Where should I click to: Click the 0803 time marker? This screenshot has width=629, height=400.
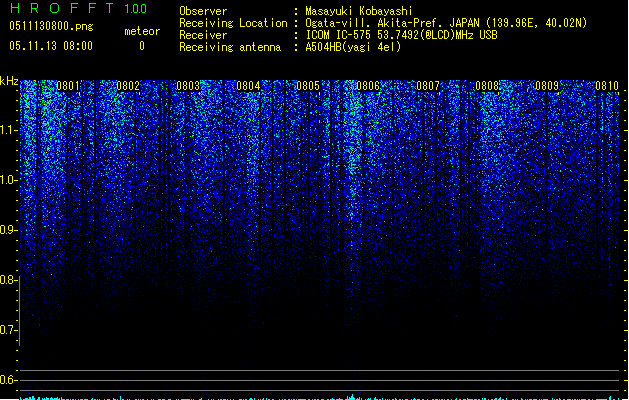(x=188, y=86)
